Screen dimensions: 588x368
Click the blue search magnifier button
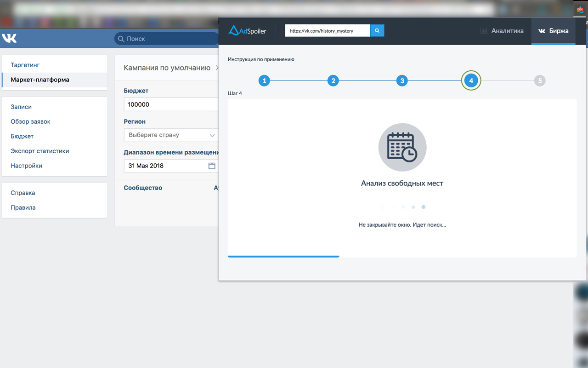click(377, 31)
